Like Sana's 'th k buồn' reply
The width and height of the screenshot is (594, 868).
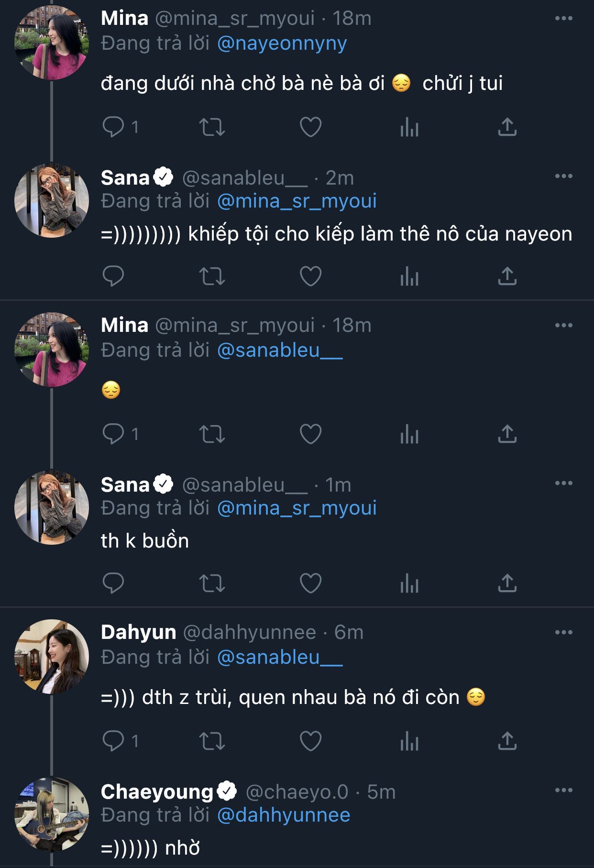[x=310, y=583]
